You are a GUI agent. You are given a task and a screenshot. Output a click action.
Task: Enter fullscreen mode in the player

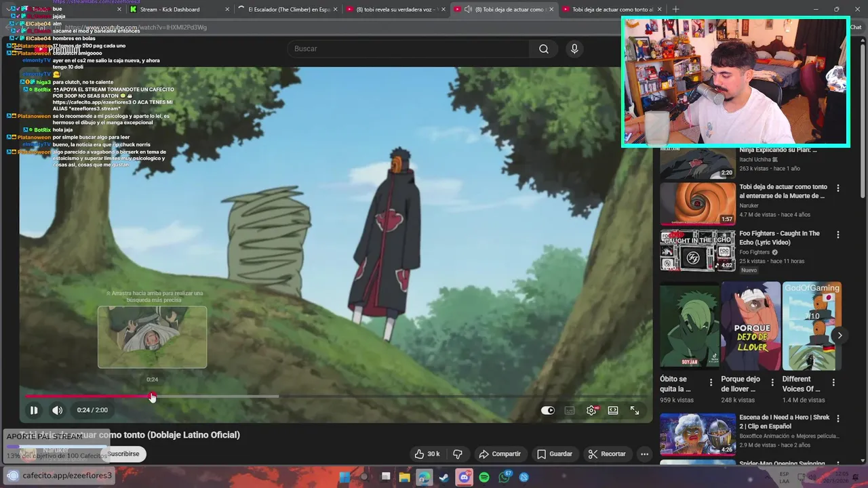point(635,410)
